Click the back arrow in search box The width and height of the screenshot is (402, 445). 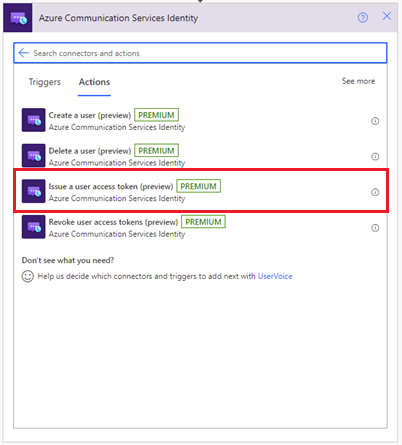click(24, 53)
